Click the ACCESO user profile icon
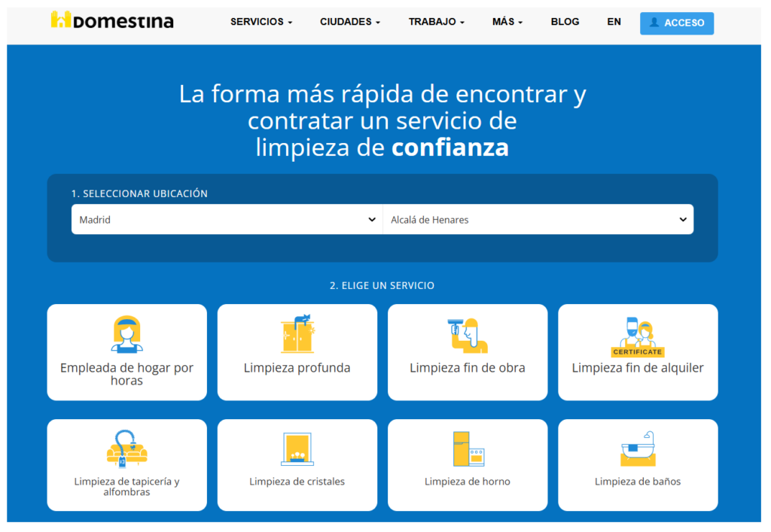The height and width of the screenshot is (532, 771). pos(654,23)
